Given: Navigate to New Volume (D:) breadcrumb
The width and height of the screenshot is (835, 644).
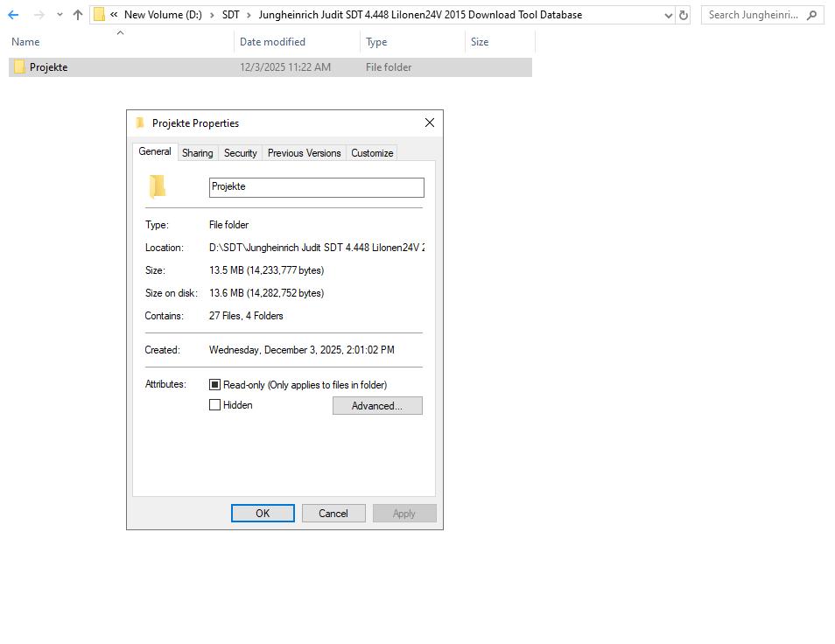Looking at the screenshot, I should point(163,15).
